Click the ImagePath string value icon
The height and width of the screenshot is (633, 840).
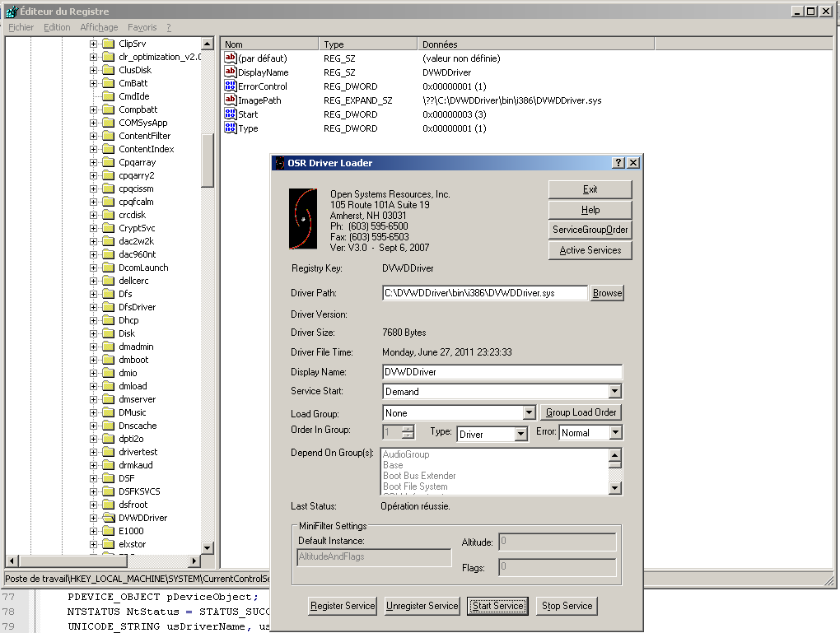click(x=231, y=100)
